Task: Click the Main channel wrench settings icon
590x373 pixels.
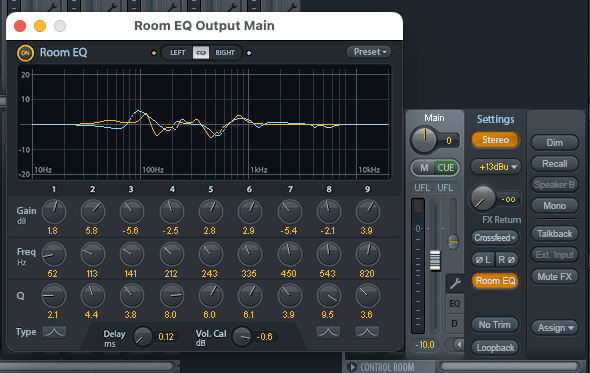Action: (455, 283)
